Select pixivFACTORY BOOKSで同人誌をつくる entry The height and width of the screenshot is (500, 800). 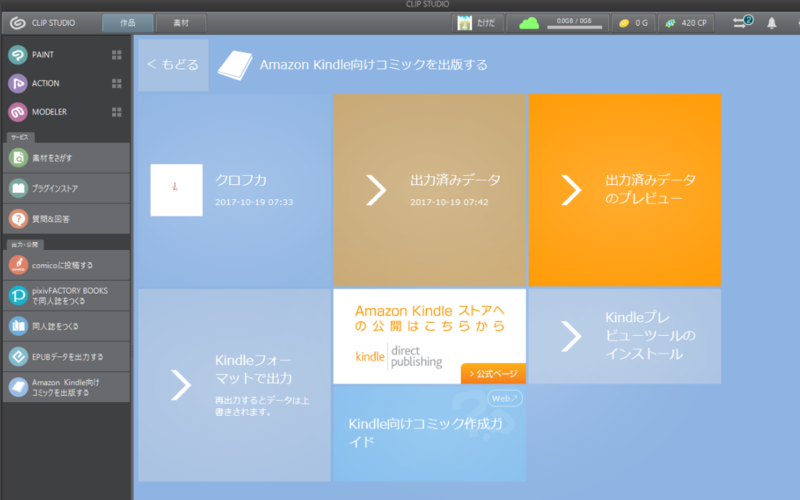pyautogui.click(x=66, y=295)
